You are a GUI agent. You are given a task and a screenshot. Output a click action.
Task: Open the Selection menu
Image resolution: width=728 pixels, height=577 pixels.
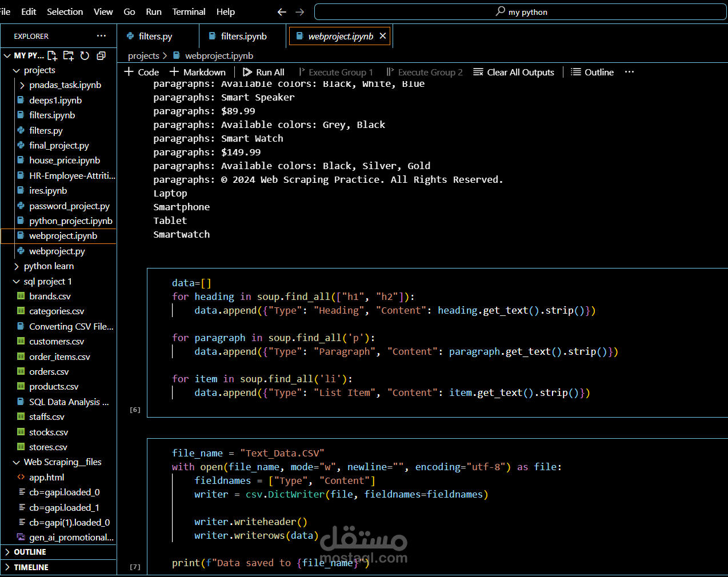point(65,11)
